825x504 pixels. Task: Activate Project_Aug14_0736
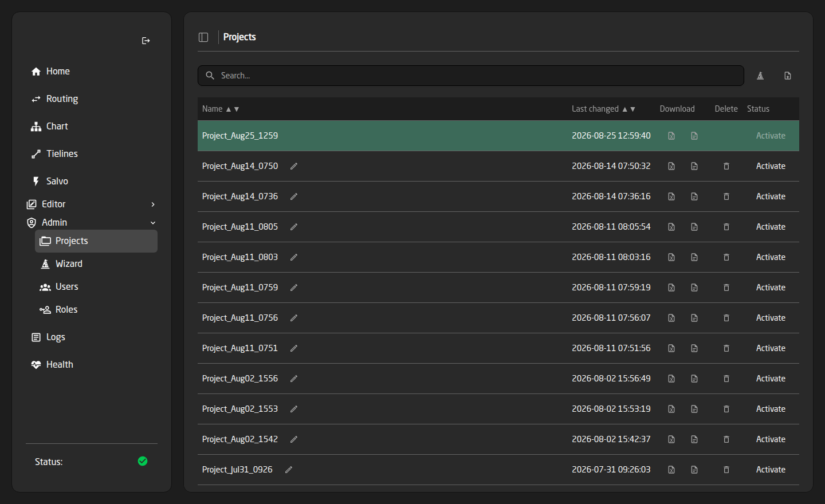click(x=771, y=196)
